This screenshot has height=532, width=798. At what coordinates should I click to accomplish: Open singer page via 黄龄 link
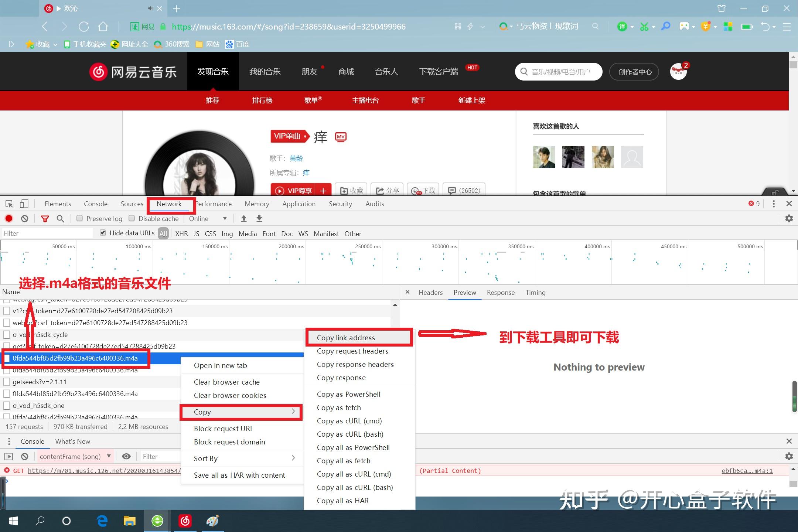[x=296, y=158]
